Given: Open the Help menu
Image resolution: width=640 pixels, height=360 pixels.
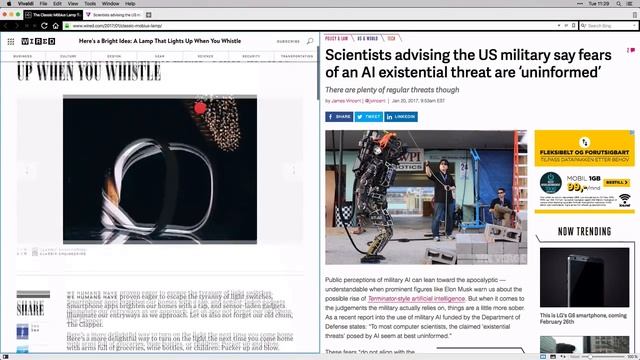Looking at the screenshot, I should 130,3.
